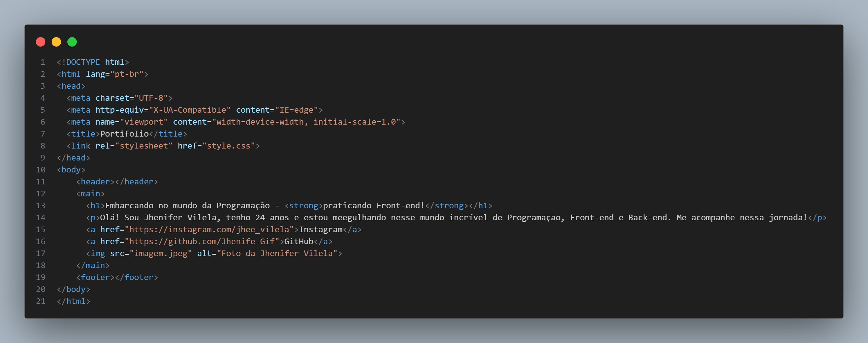This screenshot has height=343, width=868.
Task: Click the green maximize dot
Action: pos(72,42)
